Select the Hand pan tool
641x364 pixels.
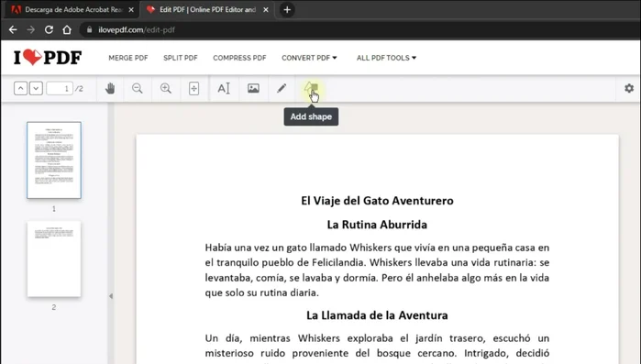[x=110, y=88]
